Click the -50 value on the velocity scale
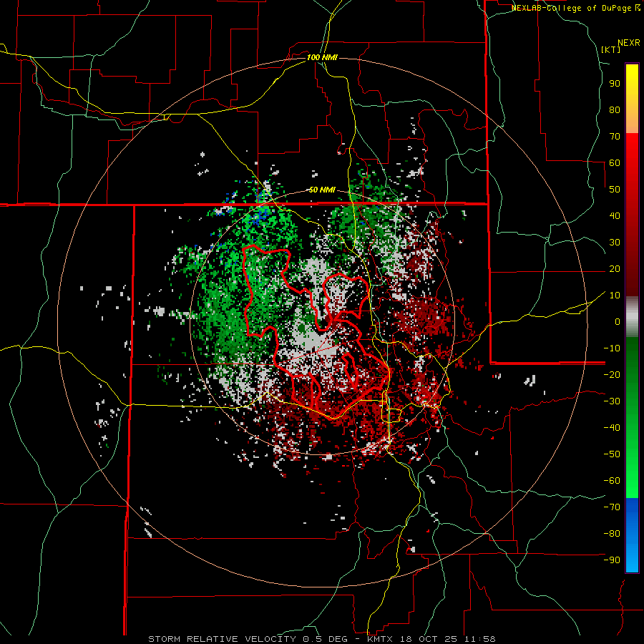Viewport: 644px width, 644px height. pyautogui.click(x=612, y=454)
